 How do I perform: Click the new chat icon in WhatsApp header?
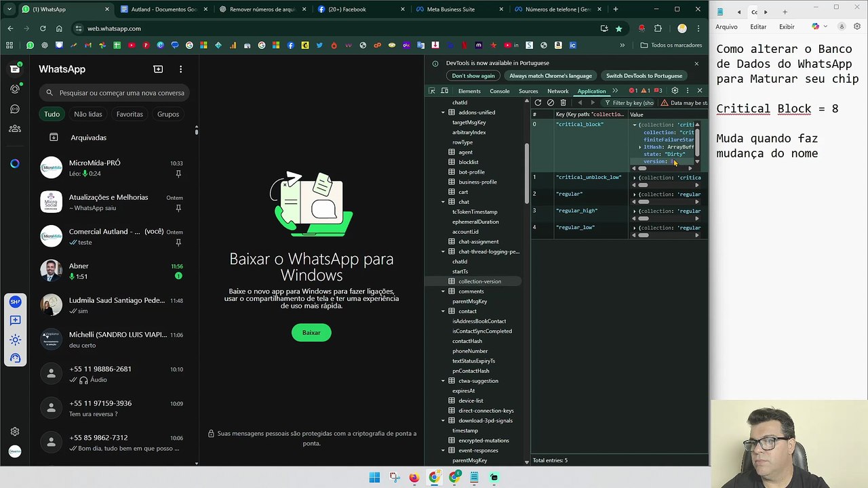pos(158,69)
